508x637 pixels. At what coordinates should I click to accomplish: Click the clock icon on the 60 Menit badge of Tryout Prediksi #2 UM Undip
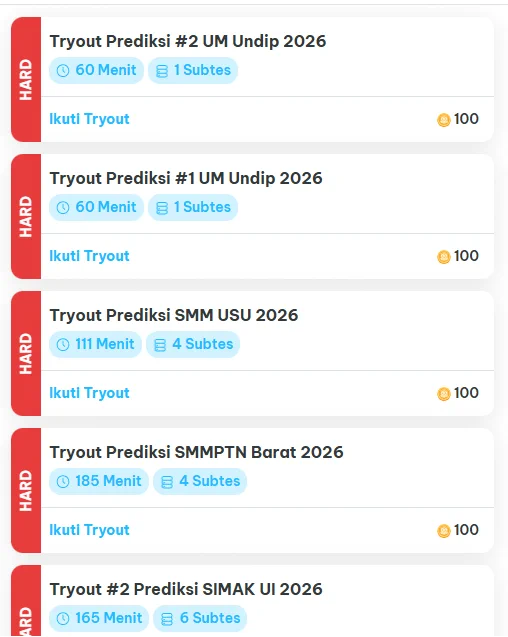(x=63, y=71)
